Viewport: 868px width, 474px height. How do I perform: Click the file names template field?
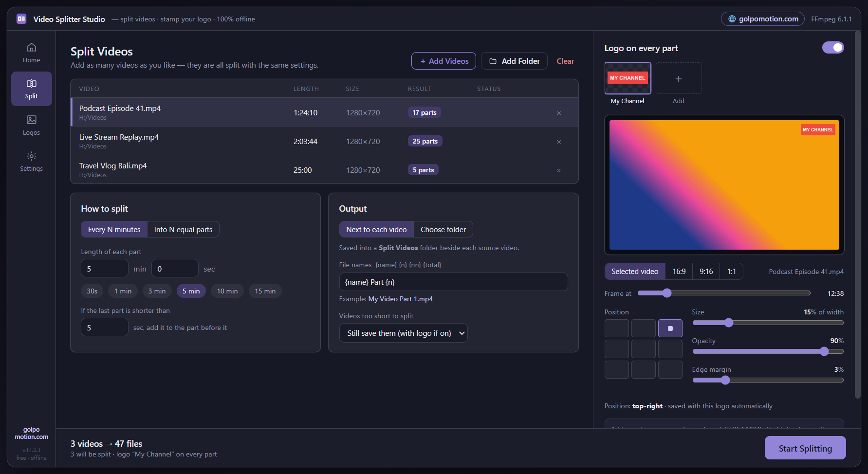[453, 282]
